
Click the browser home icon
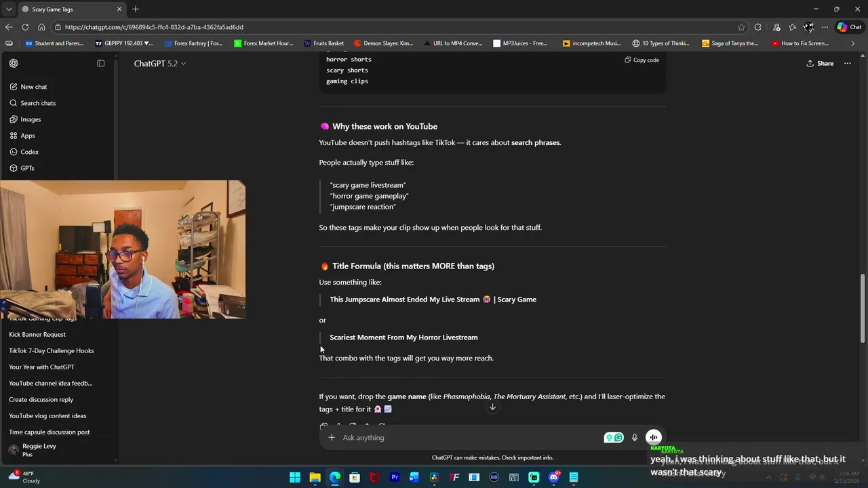point(41,27)
